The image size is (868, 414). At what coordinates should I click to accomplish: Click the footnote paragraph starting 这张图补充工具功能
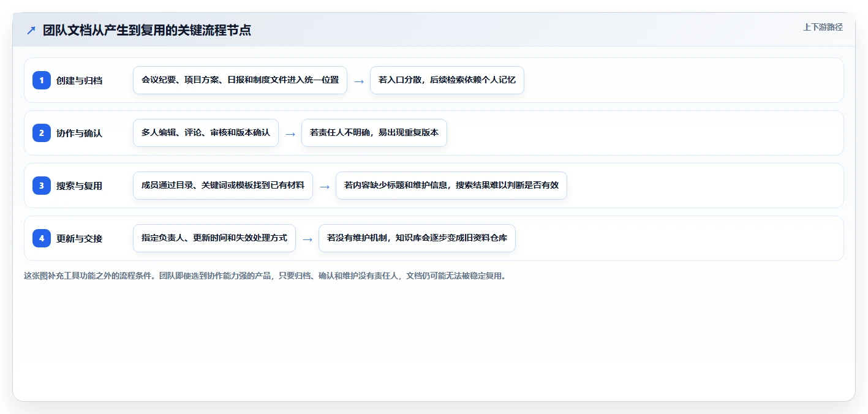[266, 276]
